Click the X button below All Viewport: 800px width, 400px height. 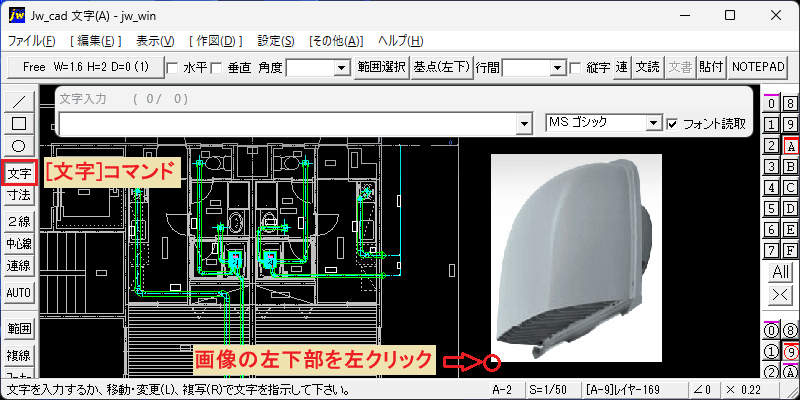click(x=781, y=294)
